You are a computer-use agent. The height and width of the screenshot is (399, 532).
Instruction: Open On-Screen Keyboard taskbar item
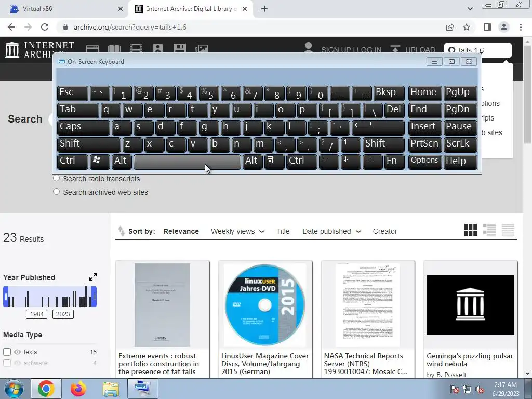142,389
